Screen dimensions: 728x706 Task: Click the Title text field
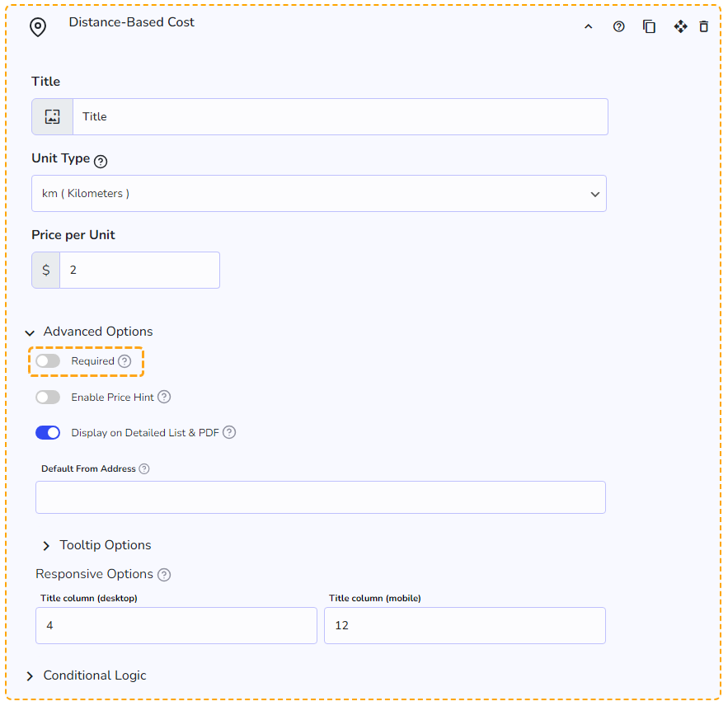(341, 116)
